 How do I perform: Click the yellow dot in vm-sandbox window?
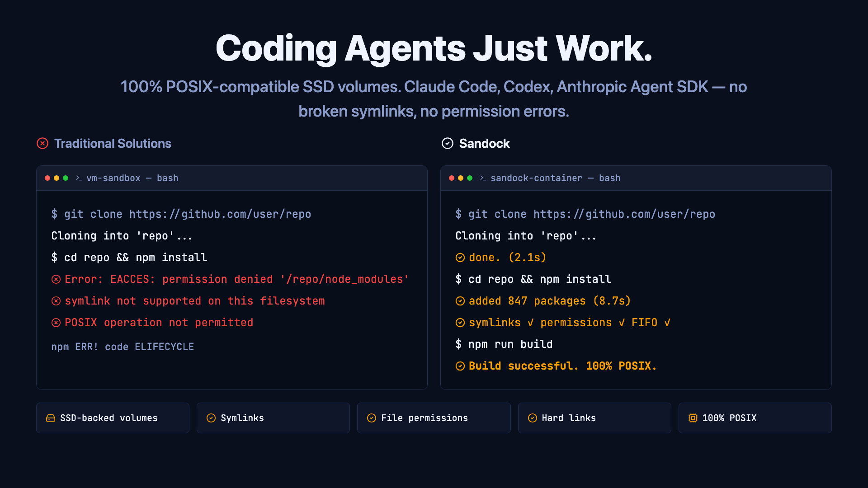(57, 178)
